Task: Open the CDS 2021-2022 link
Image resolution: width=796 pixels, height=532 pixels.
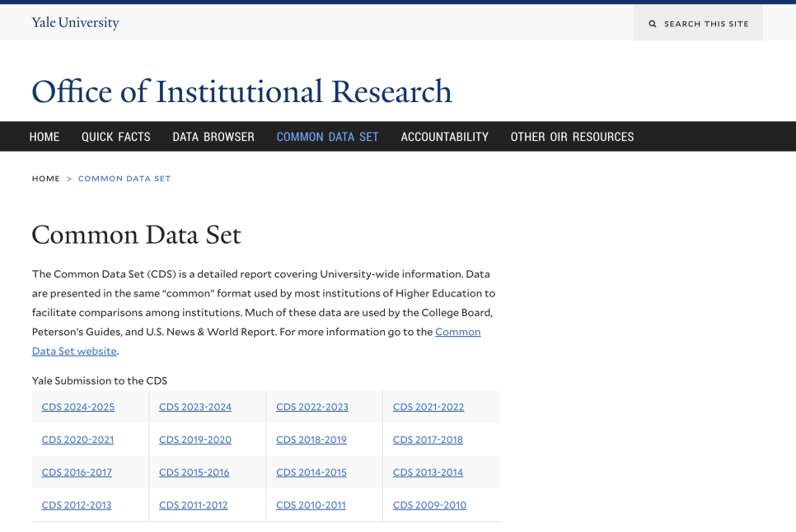Action: pos(428,407)
